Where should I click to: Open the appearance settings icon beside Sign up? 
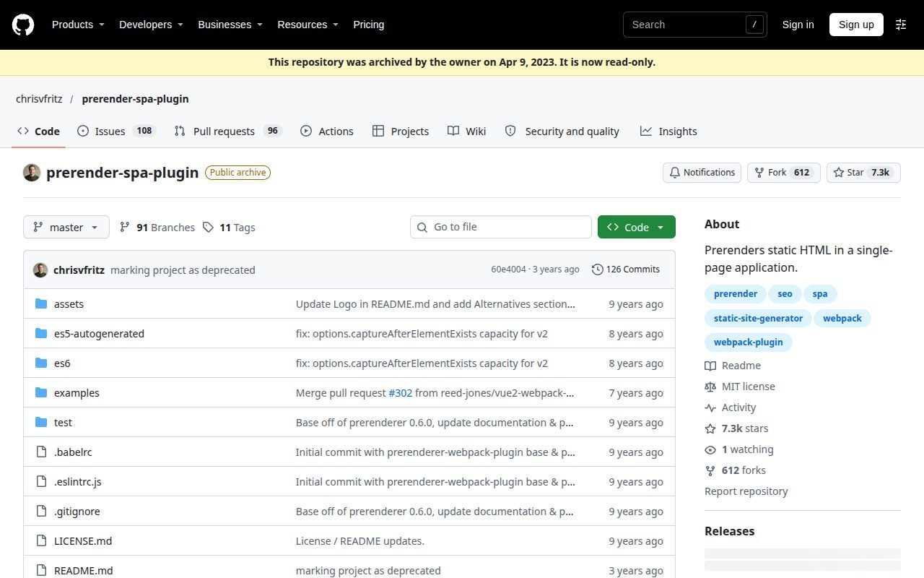(x=901, y=25)
